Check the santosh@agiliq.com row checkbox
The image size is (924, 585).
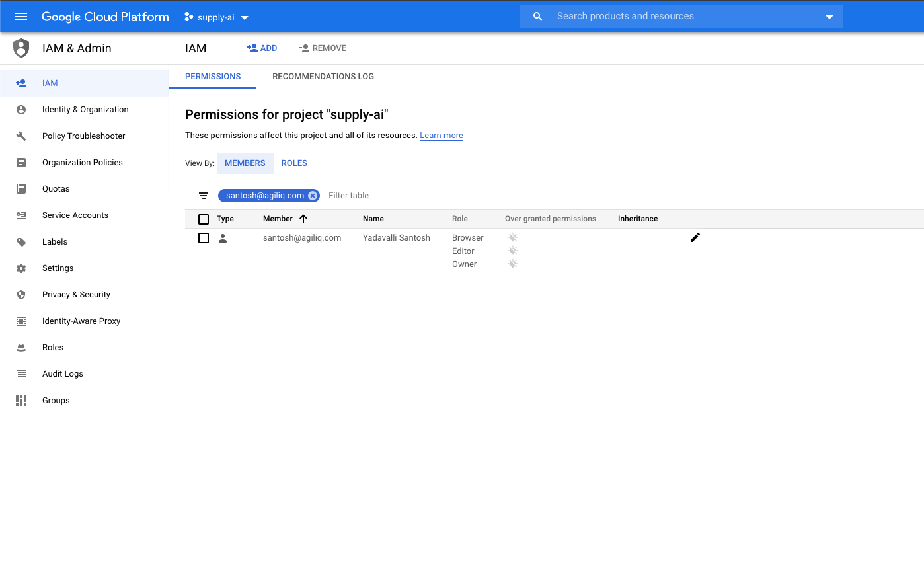204,238
